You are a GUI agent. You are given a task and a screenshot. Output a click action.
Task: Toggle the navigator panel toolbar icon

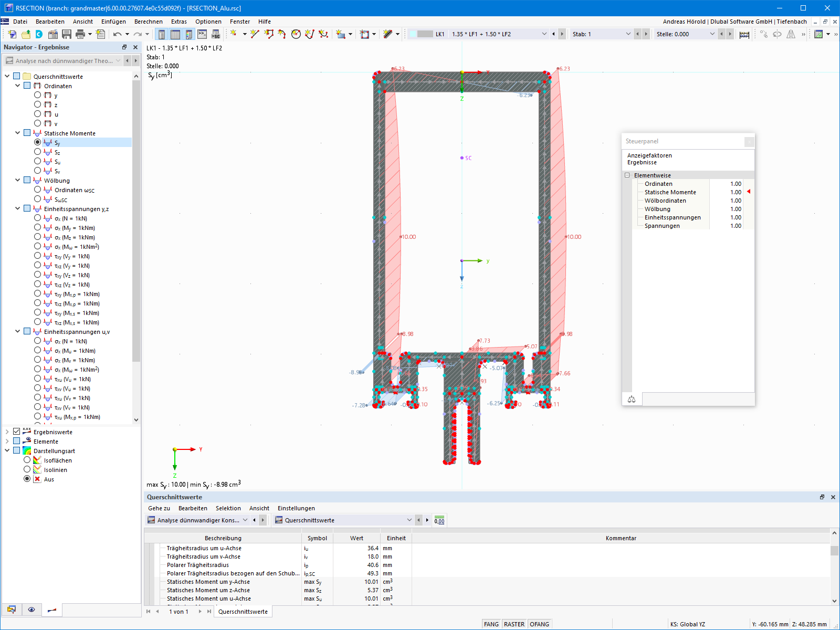pos(162,34)
